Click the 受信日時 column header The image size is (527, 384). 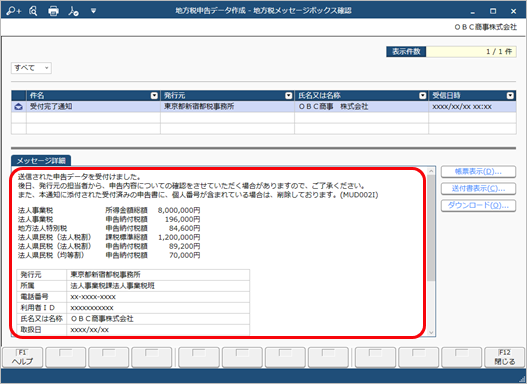473,96
